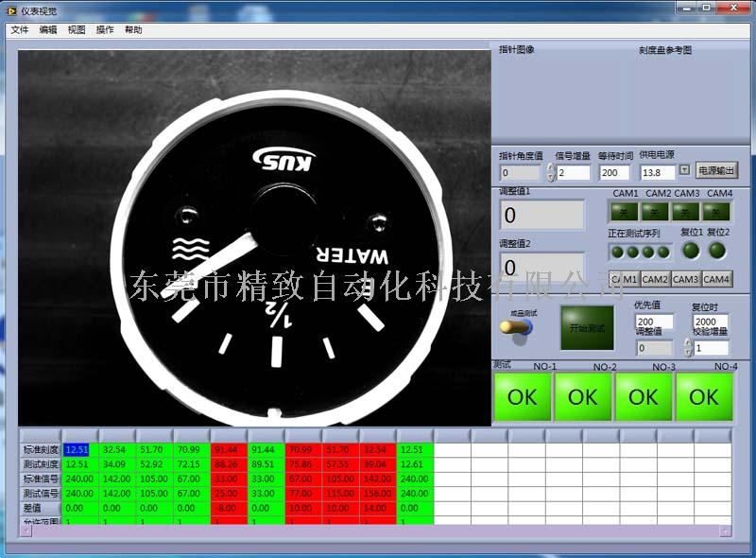Click the gray CAM4 button
756x558 pixels.
716,279
